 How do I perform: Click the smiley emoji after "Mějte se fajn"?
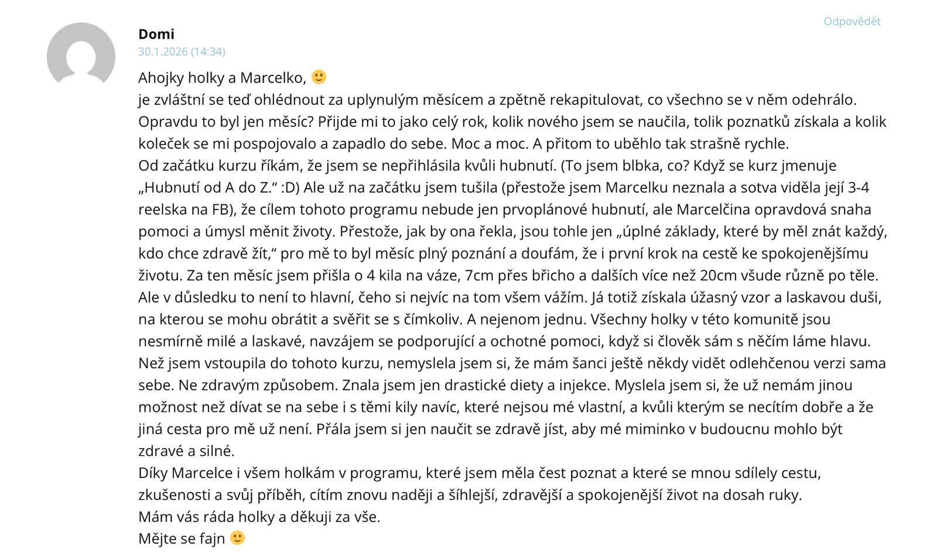tap(237, 538)
